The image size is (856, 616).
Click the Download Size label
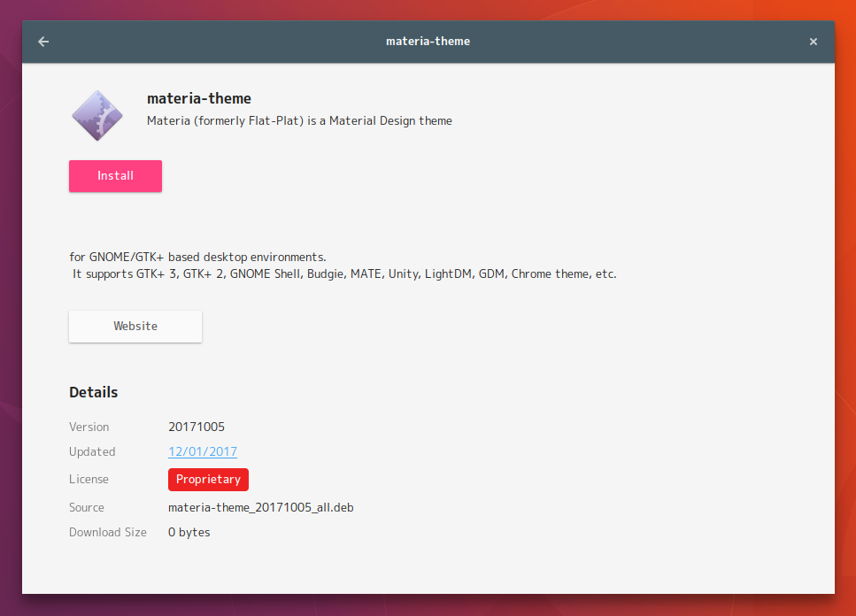(107, 533)
